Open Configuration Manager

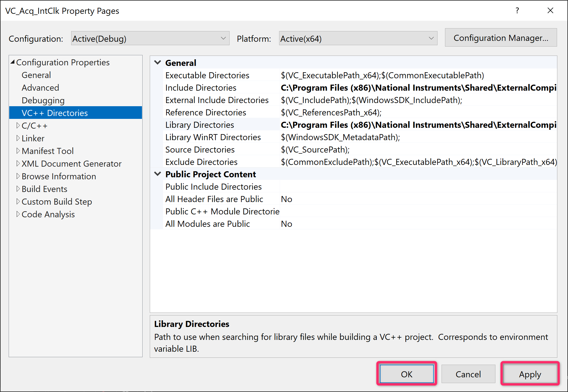[501, 38]
